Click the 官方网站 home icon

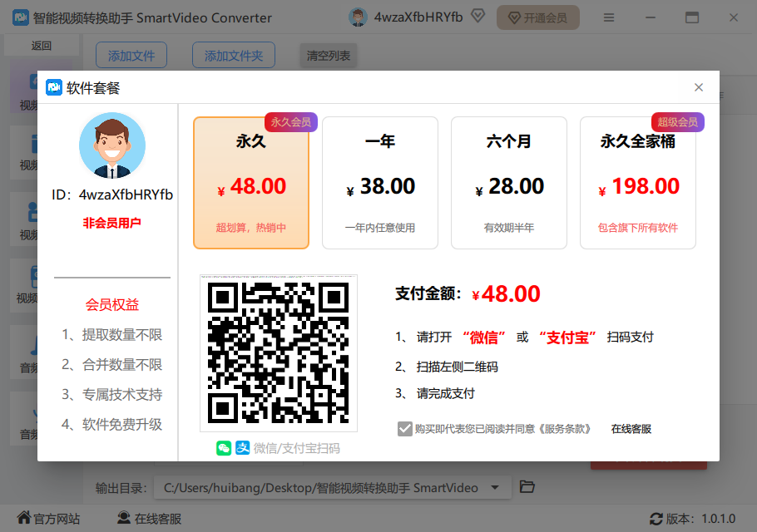(x=23, y=519)
